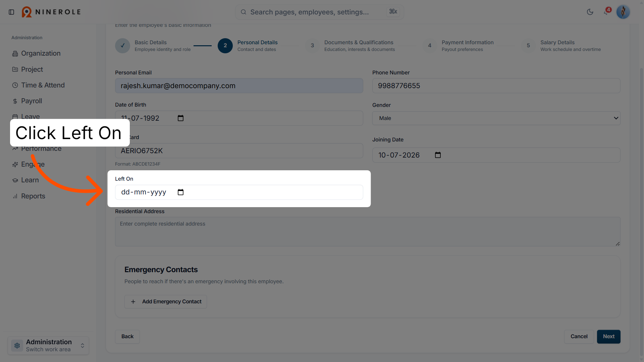Image resolution: width=644 pixels, height=362 pixels.
Task: Click the PAN value AERIO6752K field
Action: pyautogui.click(x=239, y=151)
